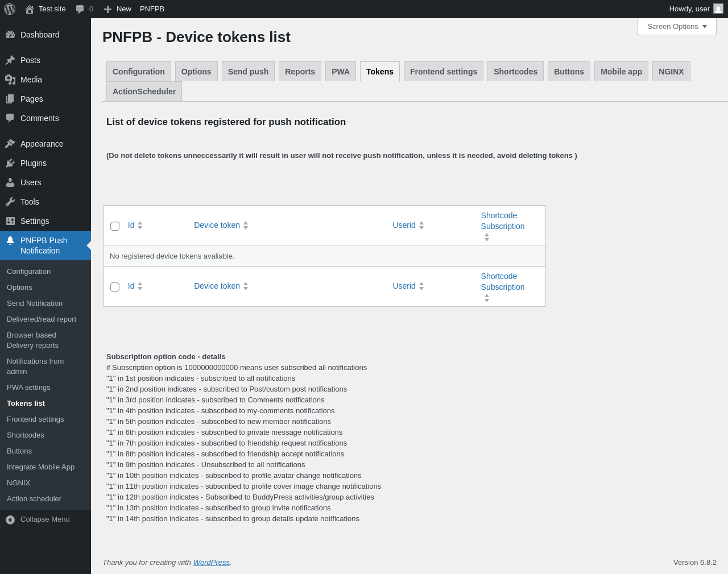Click the user avatar next to Howdy, user
This screenshot has height=574, width=728.
[x=718, y=9]
